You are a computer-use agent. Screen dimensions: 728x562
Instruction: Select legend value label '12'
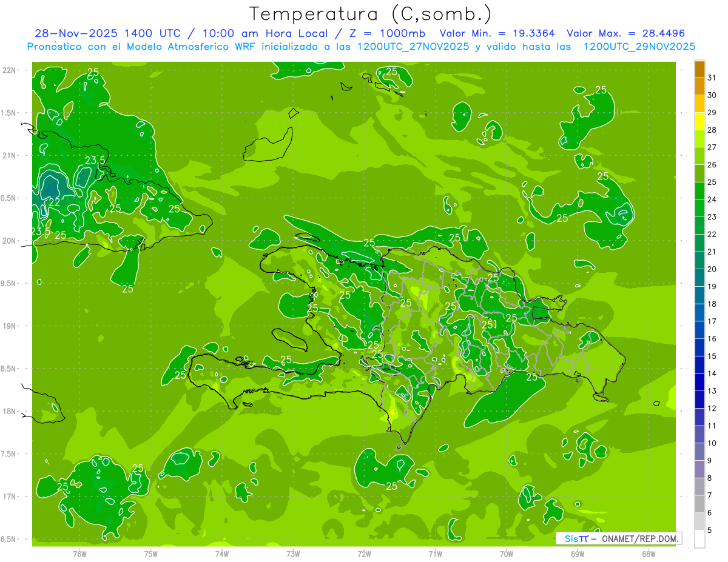coord(712,409)
